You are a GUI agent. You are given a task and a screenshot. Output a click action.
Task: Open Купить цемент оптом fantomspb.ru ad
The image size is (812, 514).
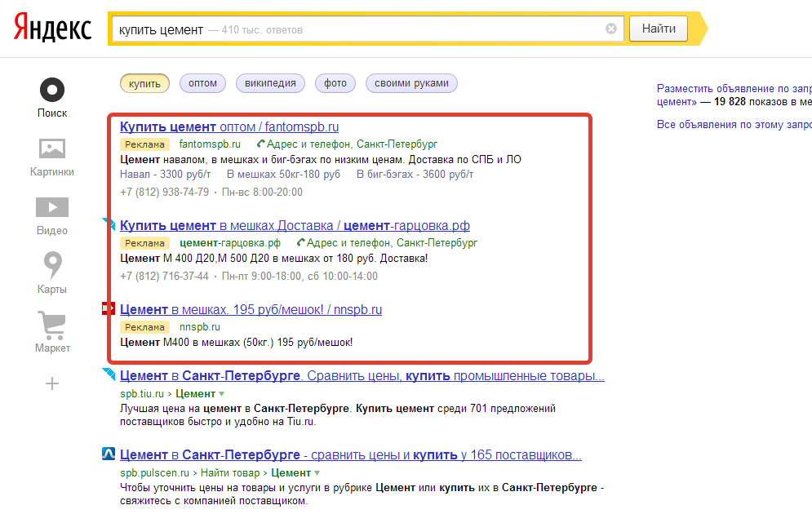[229, 126]
